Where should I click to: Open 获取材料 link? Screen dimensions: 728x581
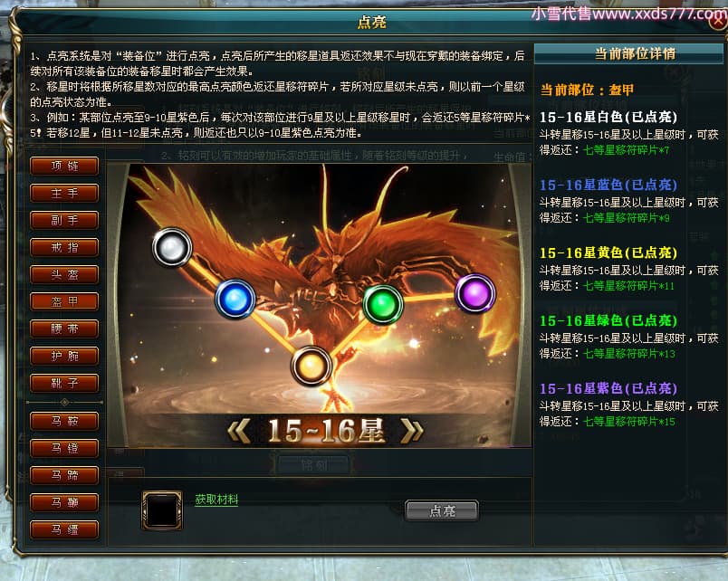pos(216,500)
